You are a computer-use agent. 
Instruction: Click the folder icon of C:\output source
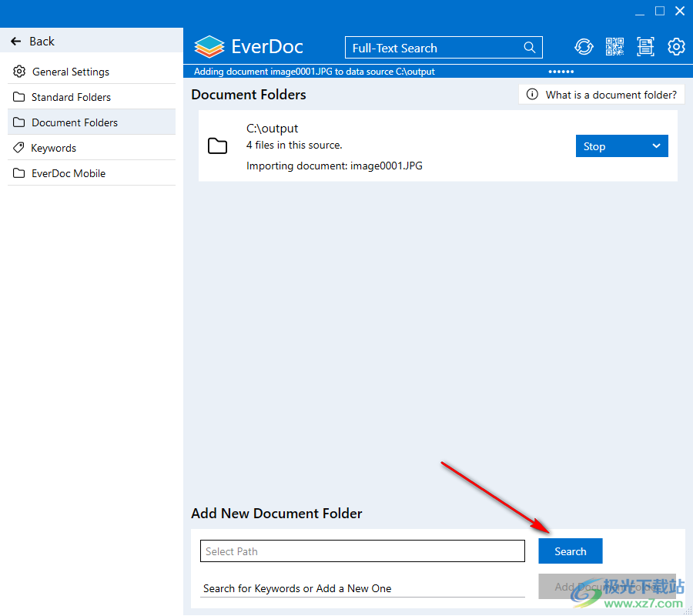coord(217,146)
